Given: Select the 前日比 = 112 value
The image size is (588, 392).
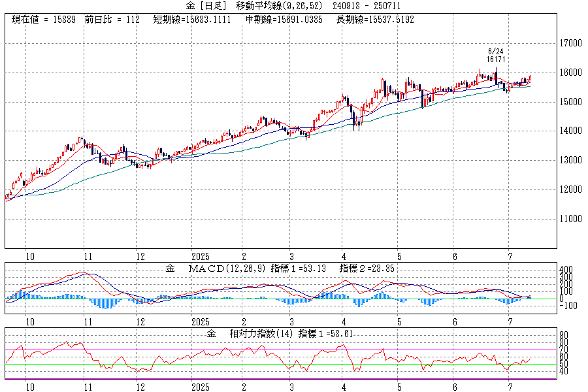Looking at the screenshot, I should [112, 20].
